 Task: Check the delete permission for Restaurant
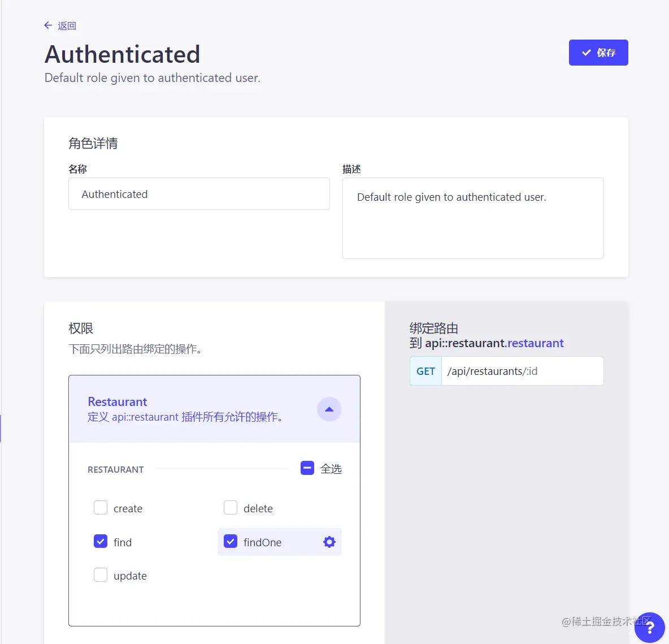click(x=231, y=507)
